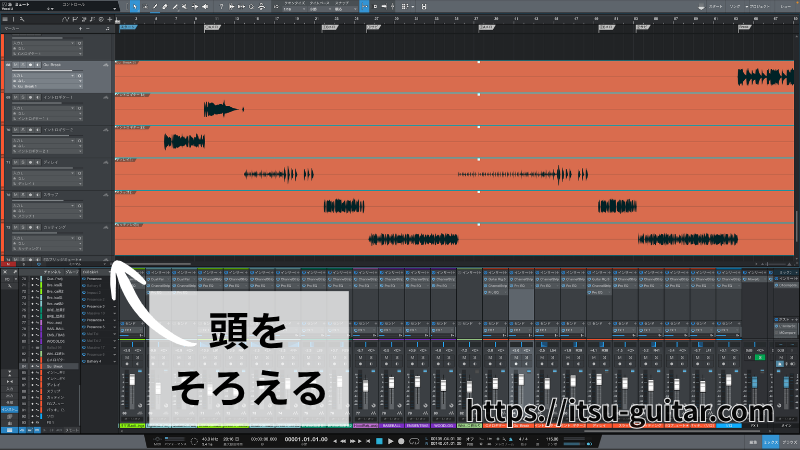Arm record on the カッティング track
Screen dimensions: 800x450
(x=30, y=228)
